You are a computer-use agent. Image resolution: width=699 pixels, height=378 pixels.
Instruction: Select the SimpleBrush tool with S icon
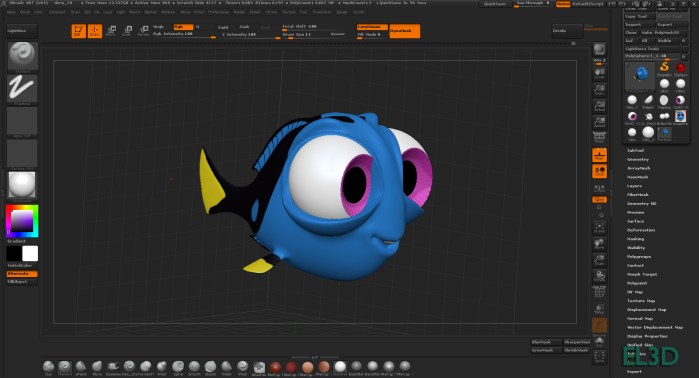point(664,69)
